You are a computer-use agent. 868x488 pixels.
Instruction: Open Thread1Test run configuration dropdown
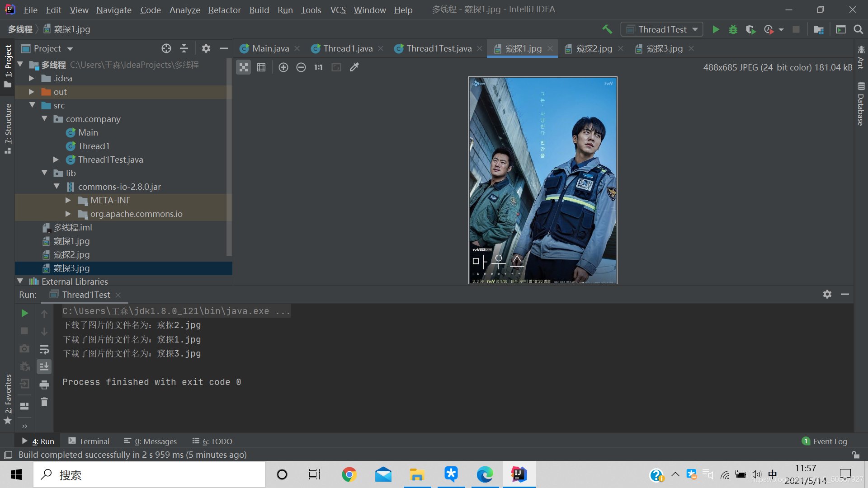click(x=662, y=29)
